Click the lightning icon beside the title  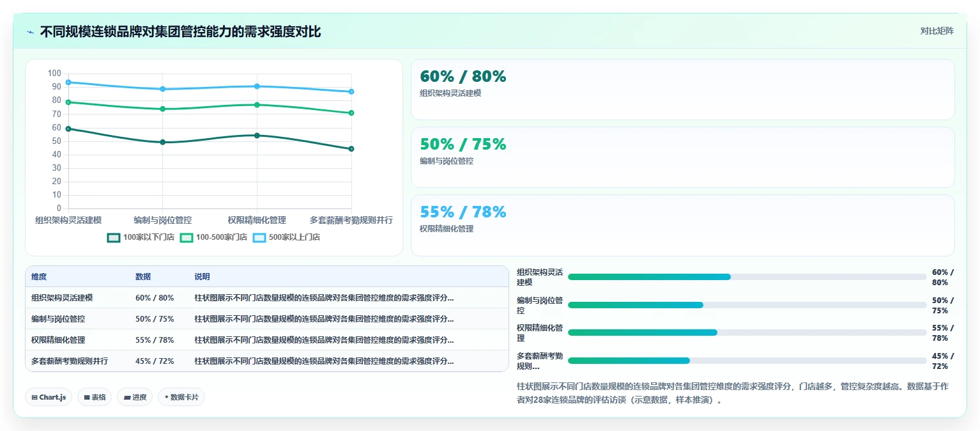pyautogui.click(x=31, y=32)
